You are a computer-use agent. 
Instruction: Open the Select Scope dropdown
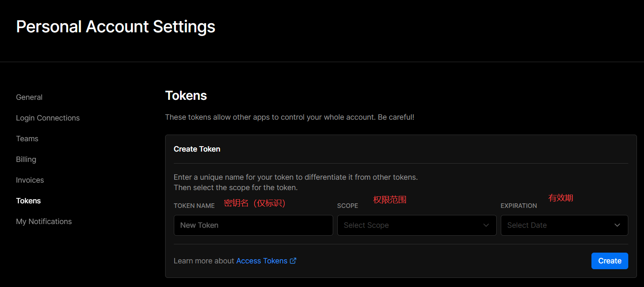(416, 225)
